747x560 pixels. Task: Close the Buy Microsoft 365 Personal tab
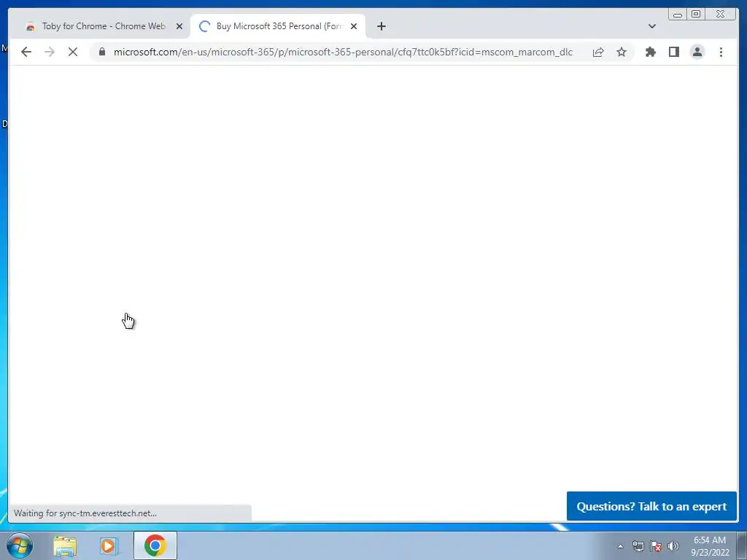354,26
